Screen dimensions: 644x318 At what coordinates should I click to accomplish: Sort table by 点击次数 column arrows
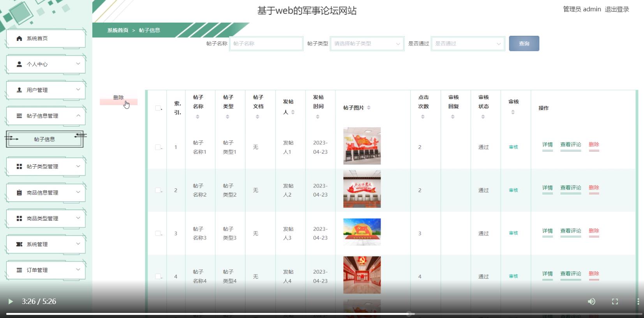[x=423, y=117]
